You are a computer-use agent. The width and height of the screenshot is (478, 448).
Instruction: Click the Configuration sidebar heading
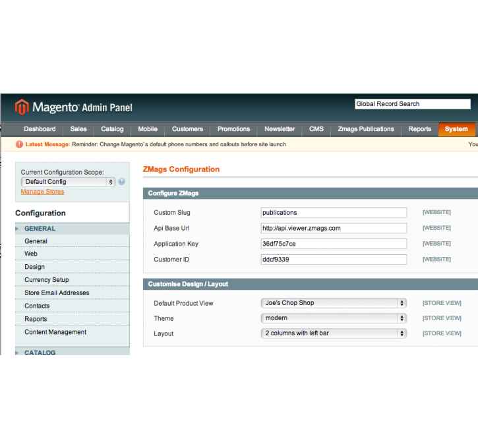40,213
